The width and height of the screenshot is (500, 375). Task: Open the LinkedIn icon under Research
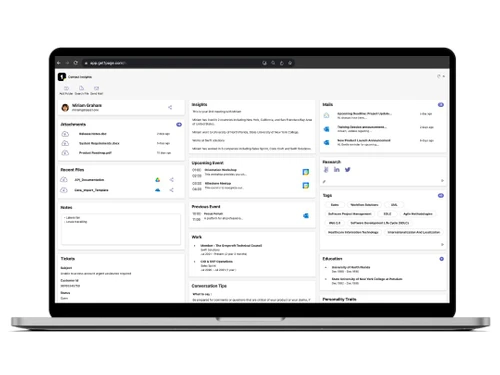click(337, 170)
